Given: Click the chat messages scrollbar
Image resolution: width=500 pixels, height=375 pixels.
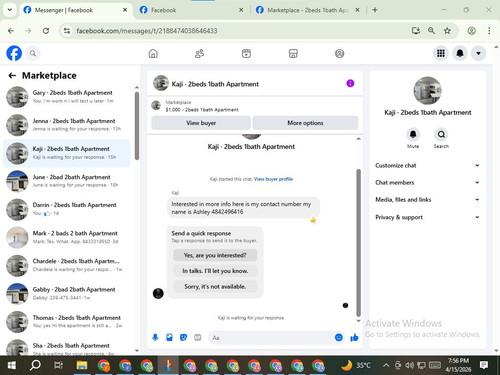Looking at the screenshot, I should (x=359, y=243).
